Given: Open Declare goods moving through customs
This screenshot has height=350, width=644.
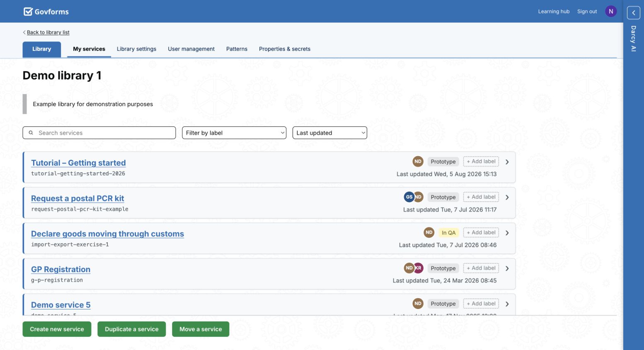Looking at the screenshot, I should tap(107, 234).
